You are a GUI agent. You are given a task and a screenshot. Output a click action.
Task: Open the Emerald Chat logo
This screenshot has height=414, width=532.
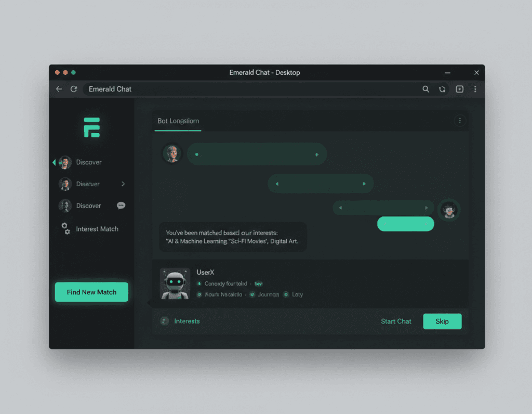point(91,127)
